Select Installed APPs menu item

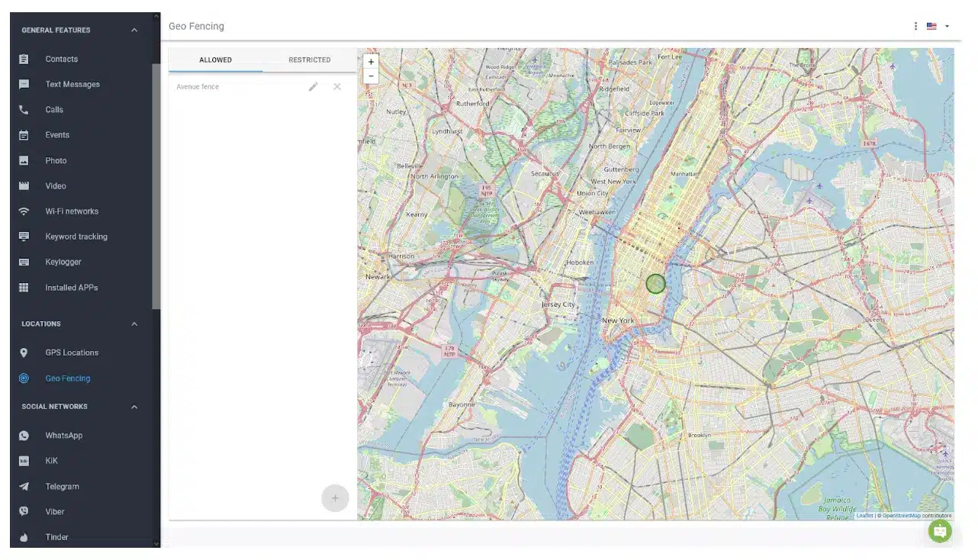[72, 288]
